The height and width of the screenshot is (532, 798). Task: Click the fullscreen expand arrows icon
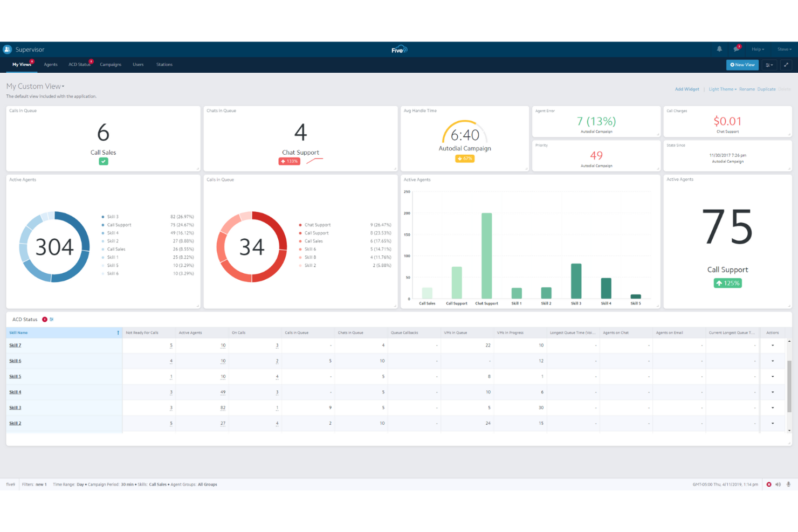click(786, 65)
